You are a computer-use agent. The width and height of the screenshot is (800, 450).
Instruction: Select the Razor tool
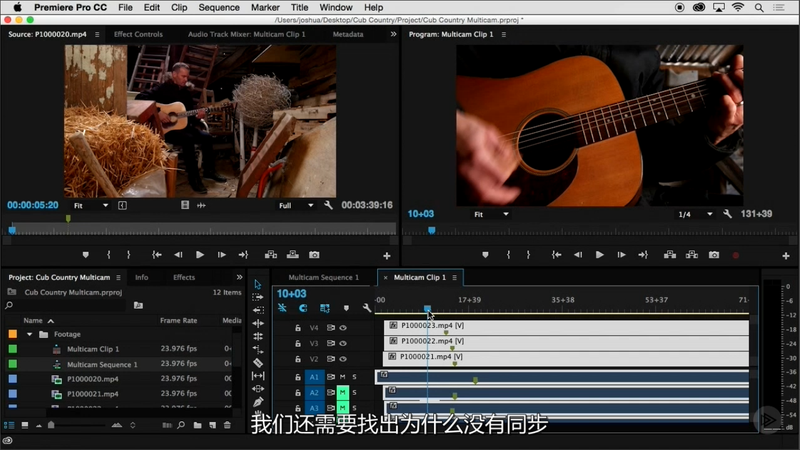258,363
